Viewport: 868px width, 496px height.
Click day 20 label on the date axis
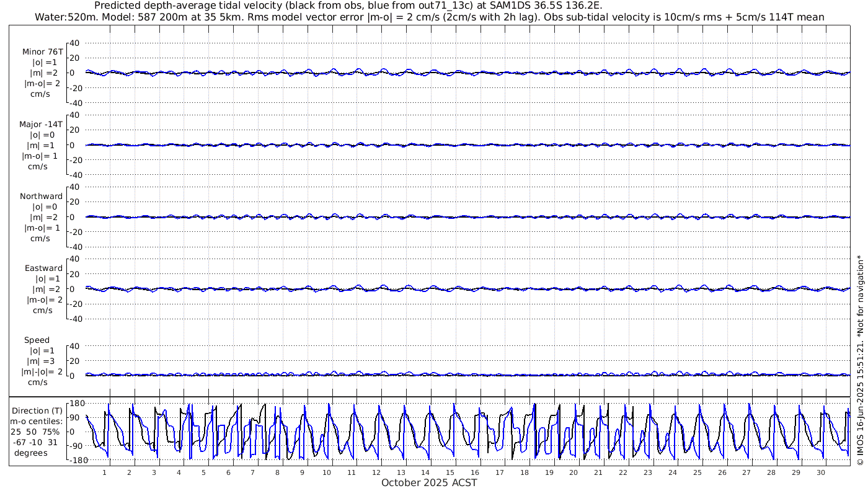coord(573,472)
